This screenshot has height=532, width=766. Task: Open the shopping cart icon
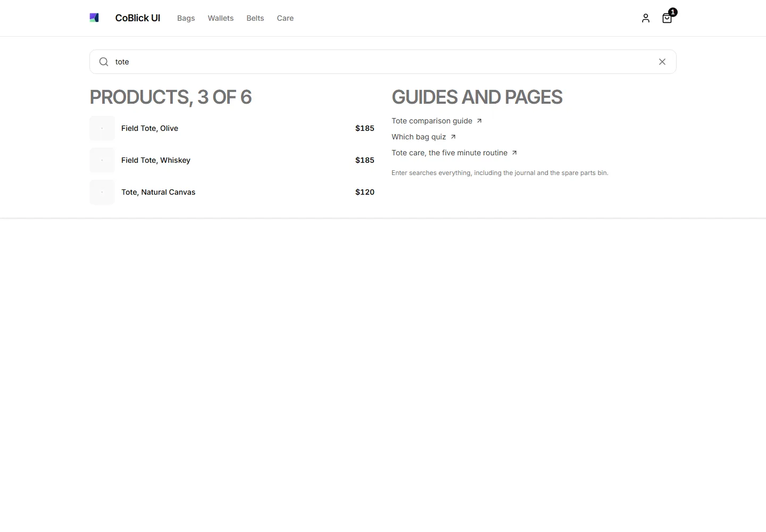click(x=667, y=18)
